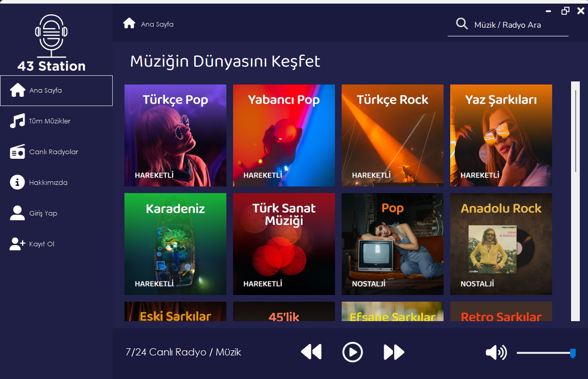Viewport: 588px width, 379px height.
Task: Click the 43 Station title text
Action: pyautogui.click(x=51, y=67)
